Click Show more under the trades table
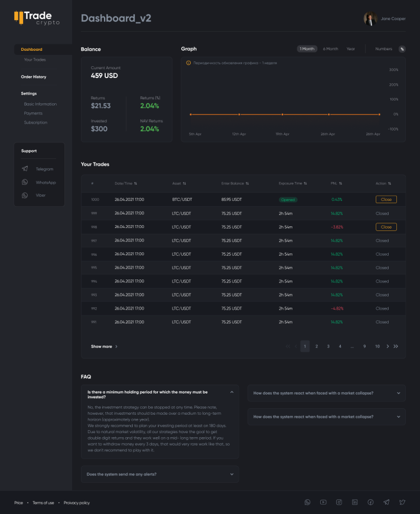 [104, 347]
